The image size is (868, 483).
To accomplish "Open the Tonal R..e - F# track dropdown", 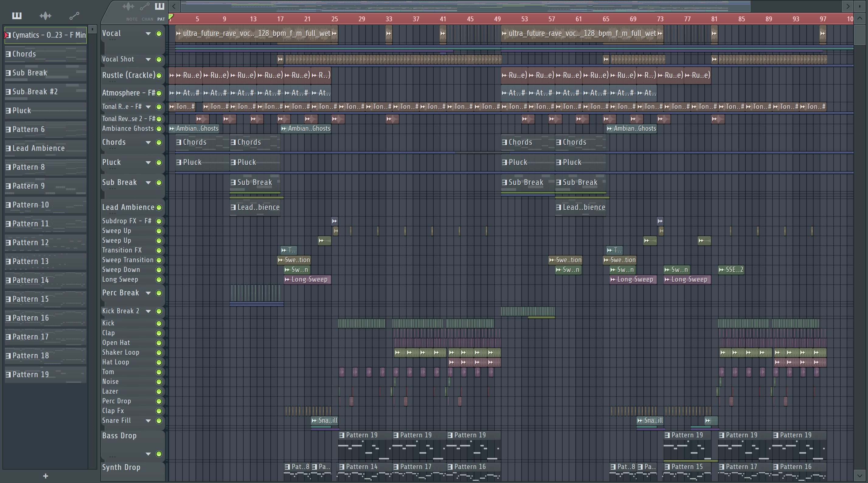I will pyautogui.click(x=148, y=107).
